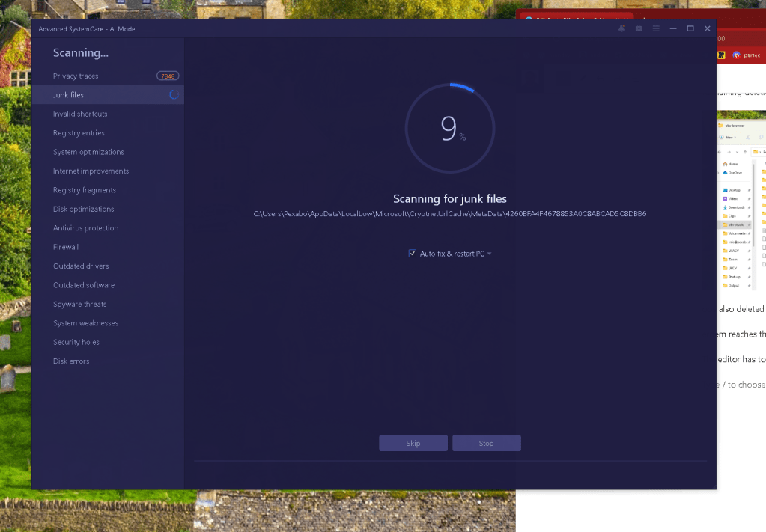Screen dimensions: 766x532
Task: Click the Outdated drivers item
Action: (108, 266)
